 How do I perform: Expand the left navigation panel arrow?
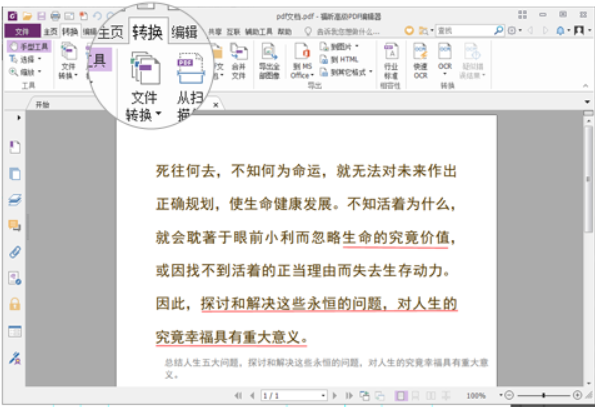19,118
